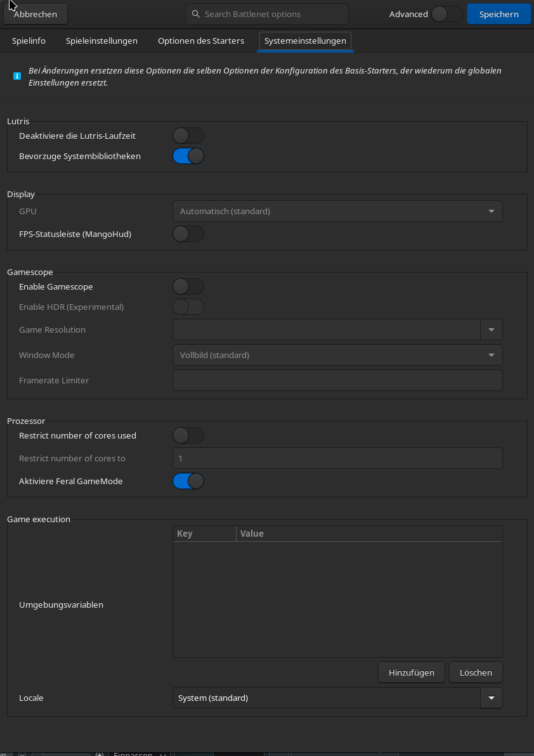Click the blue info icon in the notice
Viewport: 534px width, 756px height.
[x=17, y=76]
